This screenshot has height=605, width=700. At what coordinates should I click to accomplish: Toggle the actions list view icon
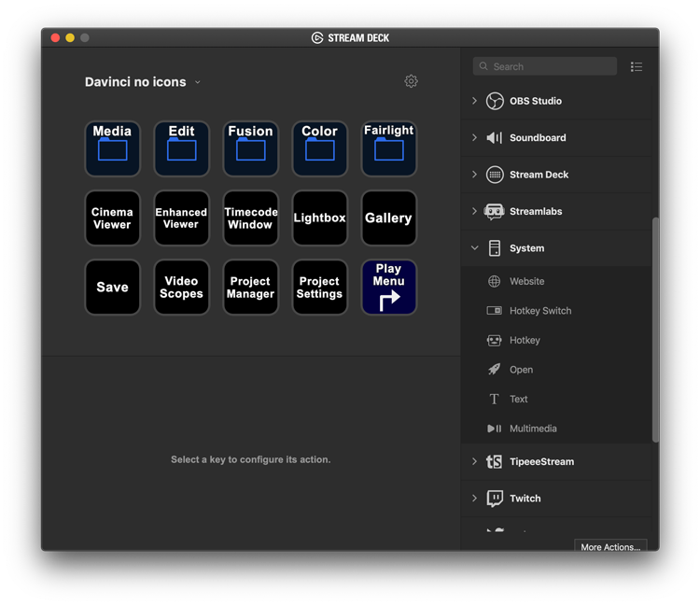pyautogui.click(x=637, y=67)
